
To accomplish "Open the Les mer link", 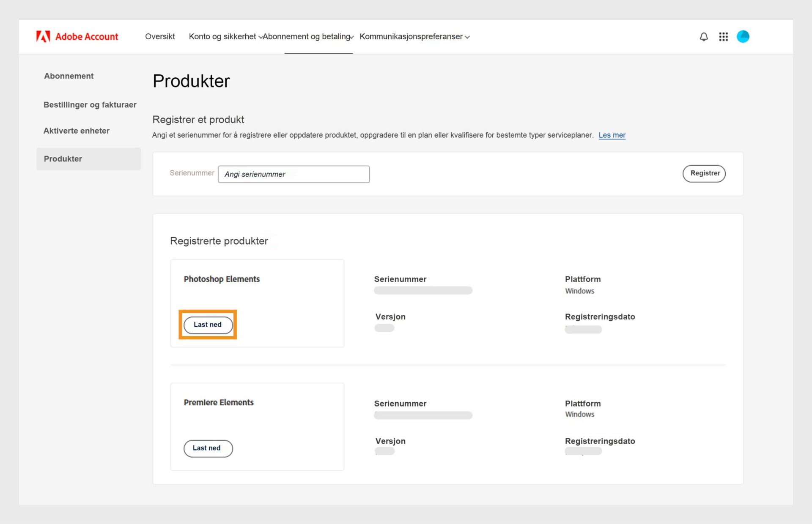I will point(612,135).
